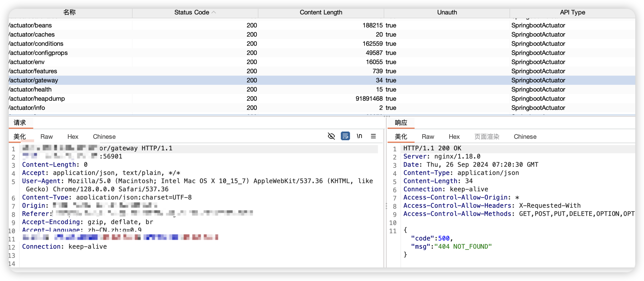Sort table by the Unauth column header
Screen dimensions: 644x281
point(447,12)
